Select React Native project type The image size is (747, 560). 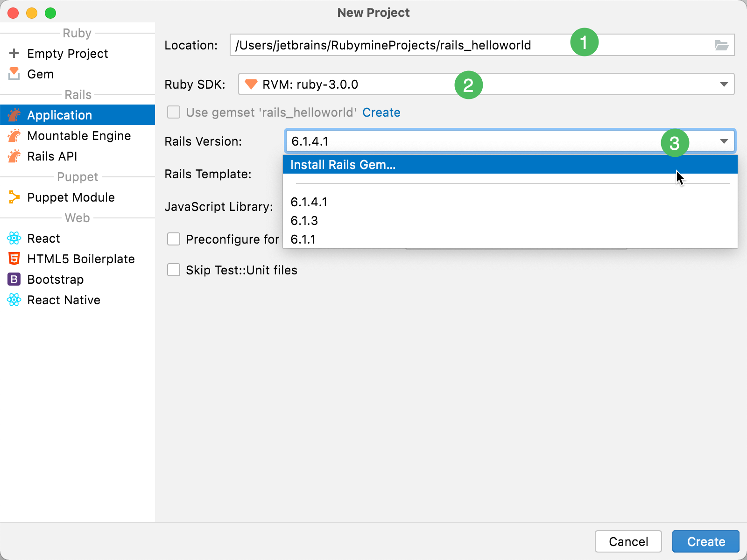click(x=78, y=300)
